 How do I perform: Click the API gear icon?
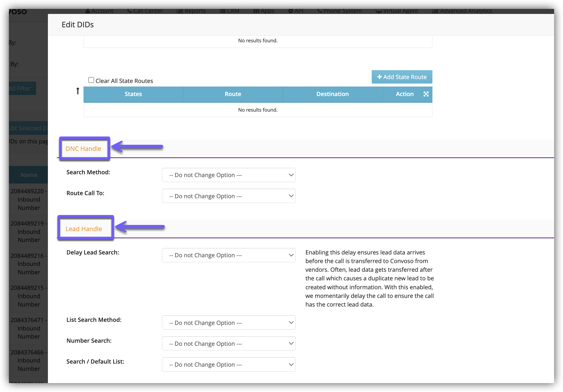pos(291,11)
